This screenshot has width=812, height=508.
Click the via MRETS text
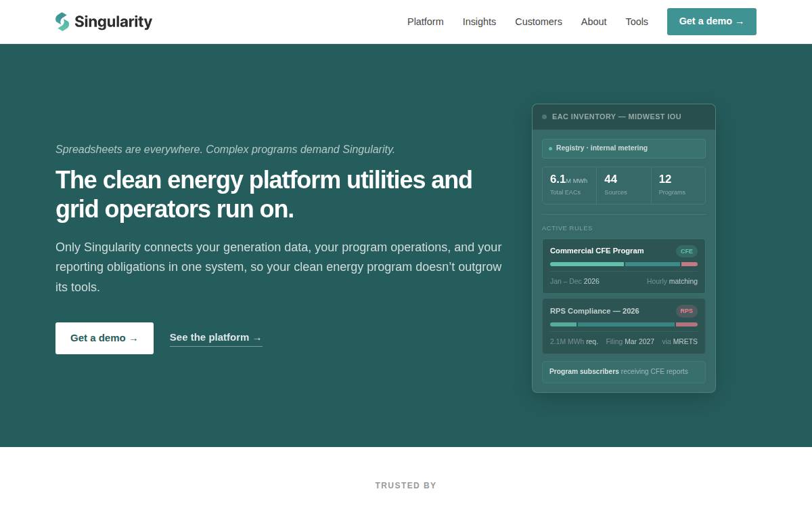(x=679, y=341)
